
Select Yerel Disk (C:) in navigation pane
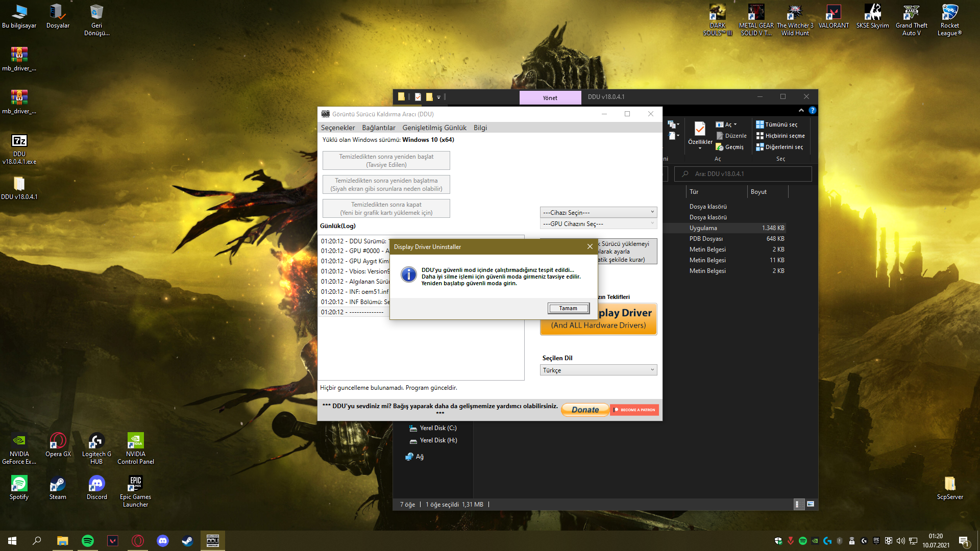click(x=438, y=428)
